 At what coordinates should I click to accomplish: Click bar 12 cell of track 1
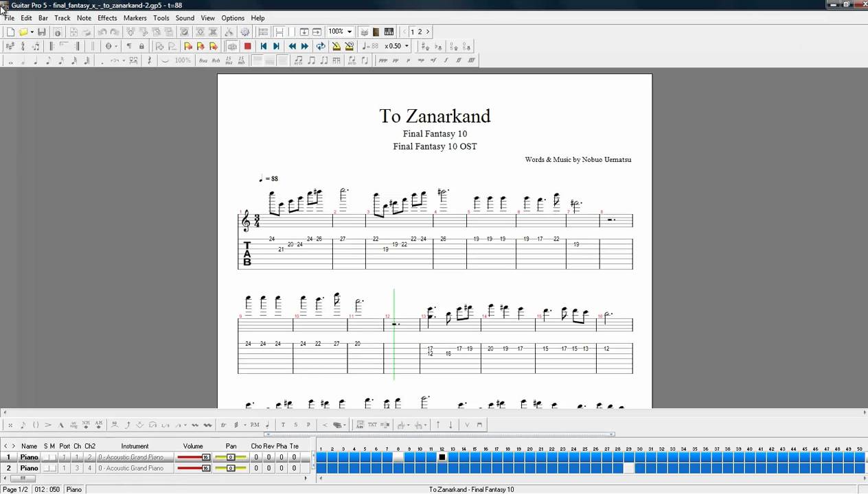[442, 457]
